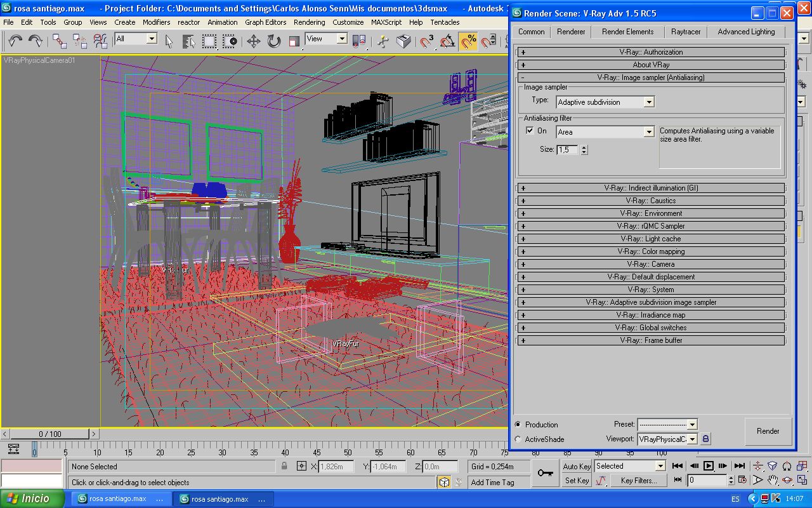Toggle the Antialiasing filter On checkbox
This screenshot has height=508, width=812.
(x=530, y=131)
